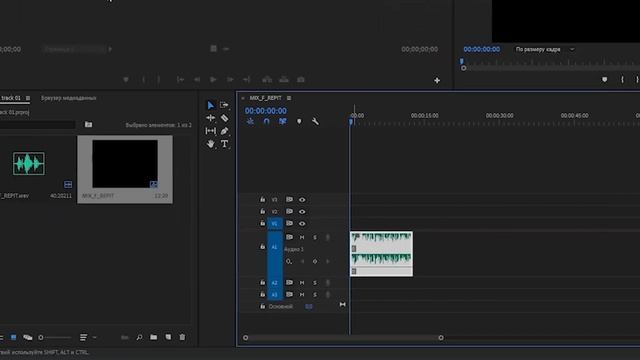Toggle A2 track targeting button
The width and height of the screenshot is (640, 360).
(275, 282)
